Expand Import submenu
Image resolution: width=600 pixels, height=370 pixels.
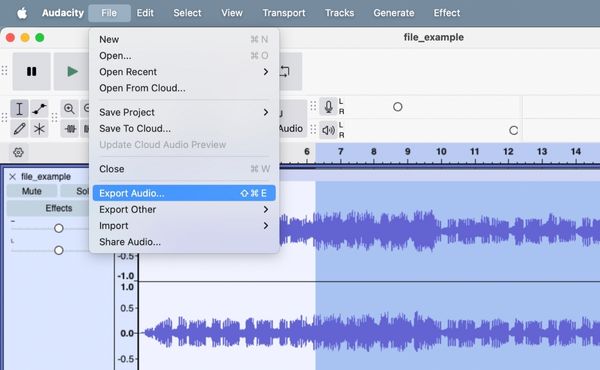(184, 226)
